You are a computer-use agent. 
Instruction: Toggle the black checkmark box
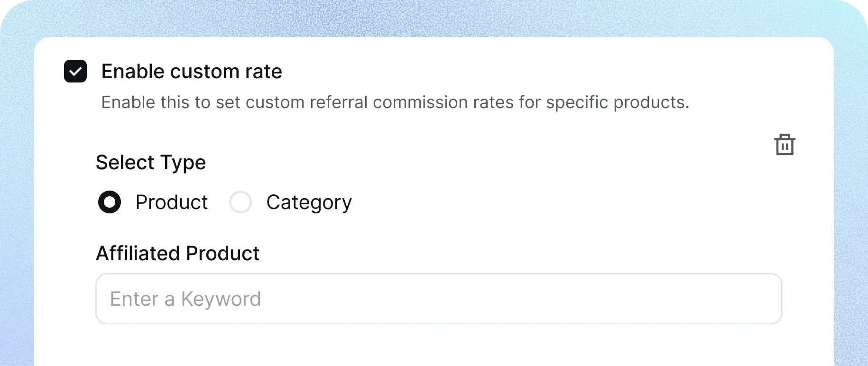(75, 71)
